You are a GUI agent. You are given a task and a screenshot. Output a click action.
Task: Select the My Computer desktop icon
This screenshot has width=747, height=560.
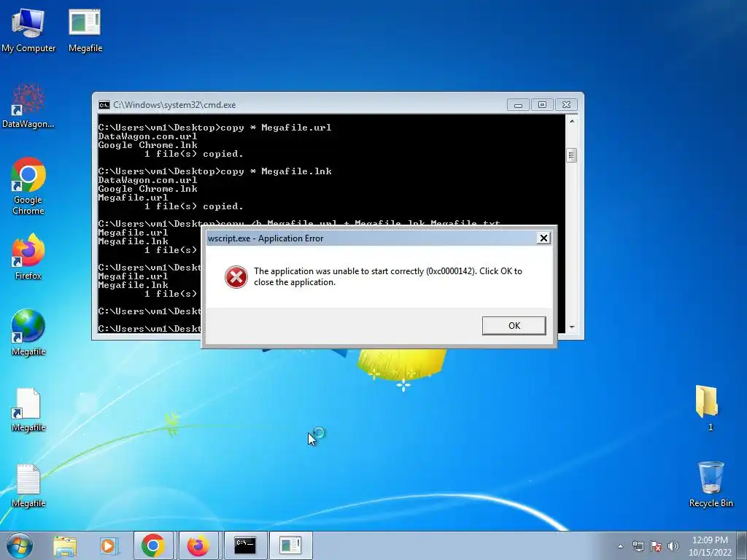point(28,31)
